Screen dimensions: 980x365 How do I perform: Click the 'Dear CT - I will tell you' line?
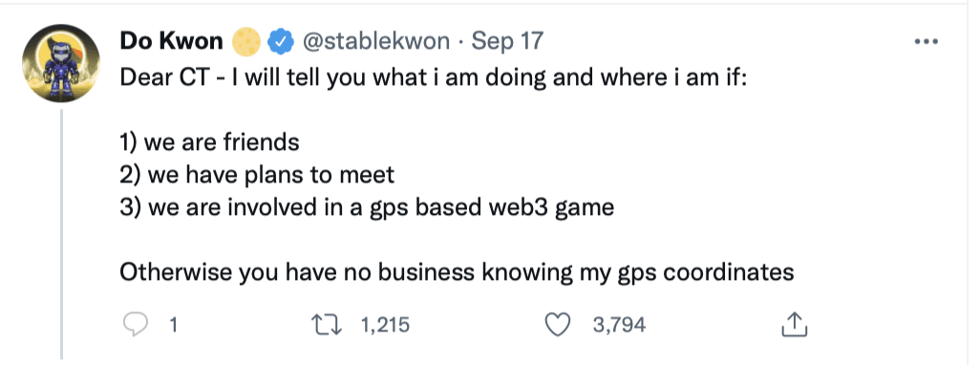click(433, 78)
